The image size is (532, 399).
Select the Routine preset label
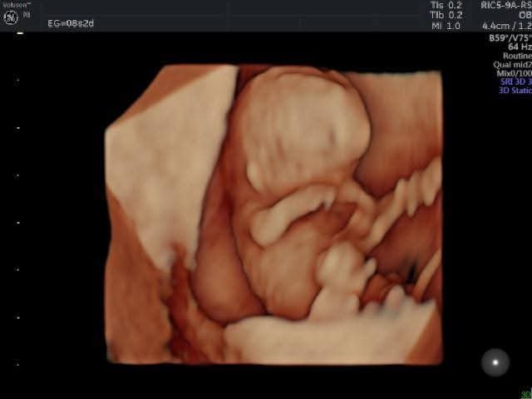click(x=516, y=57)
